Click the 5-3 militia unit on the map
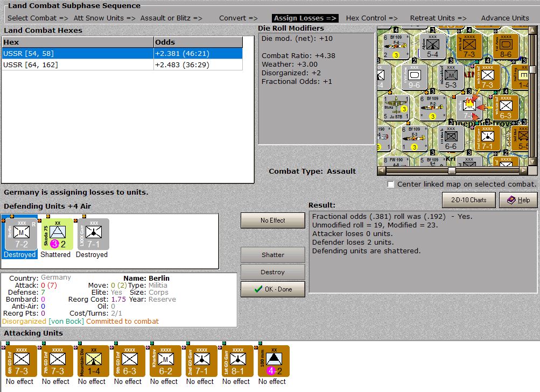 (451, 77)
